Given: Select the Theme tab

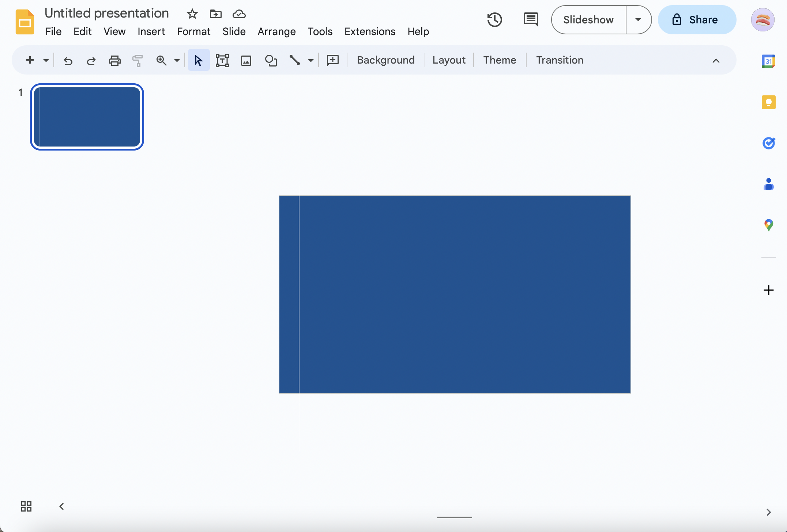Looking at the screenshot, I should (499, 59).
